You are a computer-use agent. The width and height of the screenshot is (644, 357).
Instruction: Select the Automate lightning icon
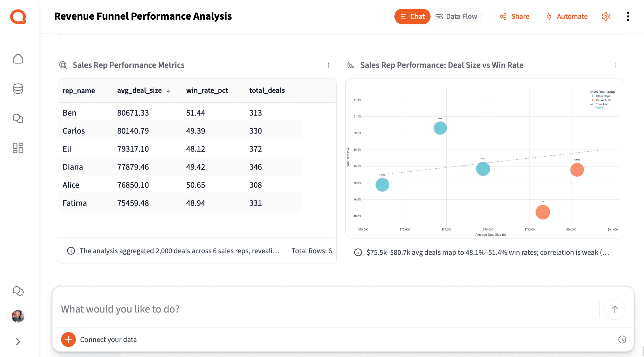(x=549, y=16)
